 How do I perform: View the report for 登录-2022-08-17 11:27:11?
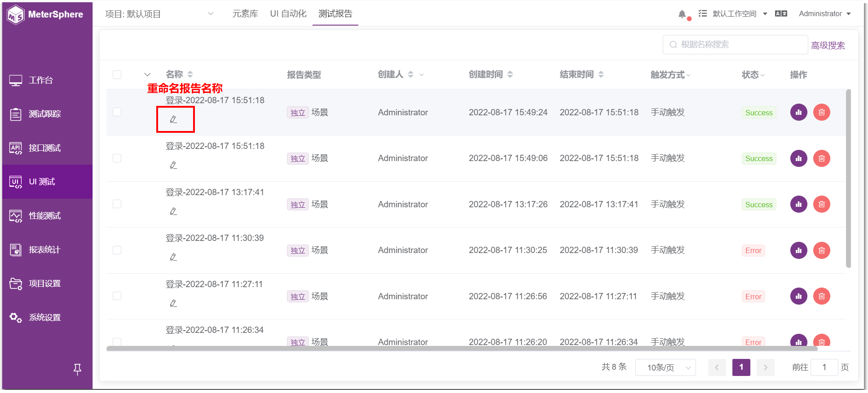tap(798, 296)
